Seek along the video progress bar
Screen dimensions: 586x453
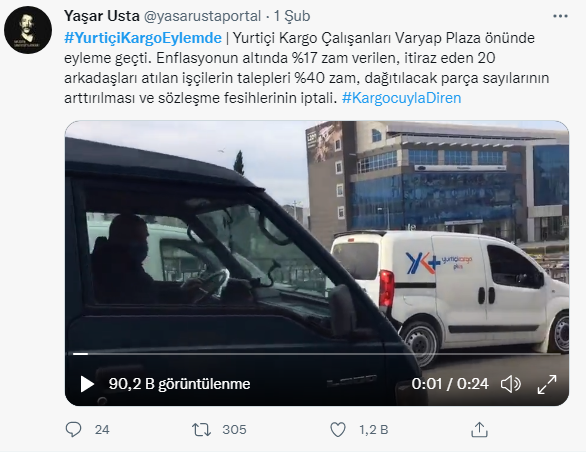point(317,354)
